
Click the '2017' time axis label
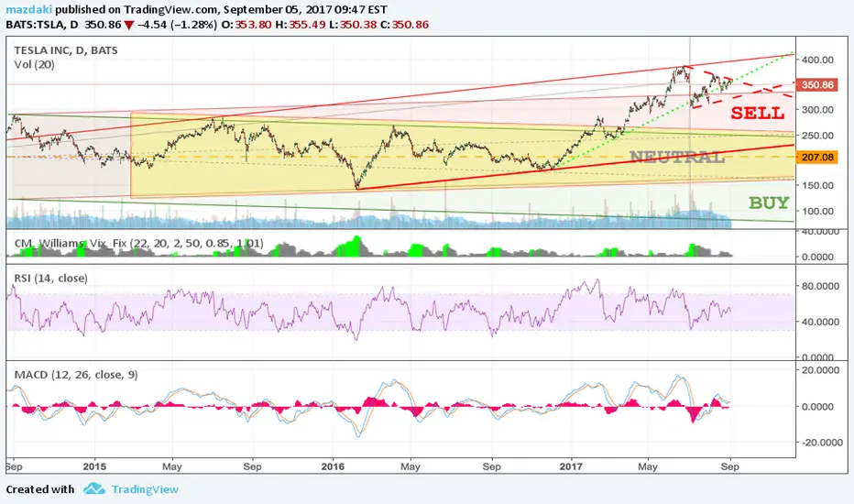tap(572, 467)
